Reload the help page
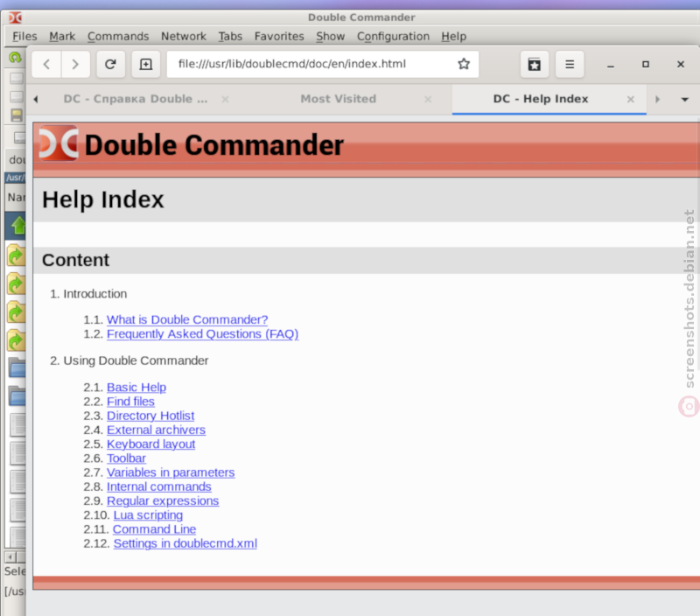 click(x=111, y=64)
